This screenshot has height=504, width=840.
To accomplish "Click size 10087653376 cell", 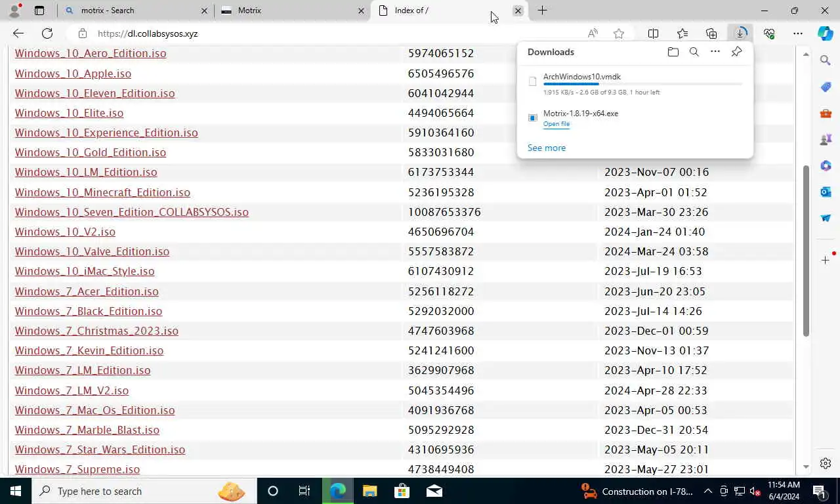I will click(x=444, y=212).
